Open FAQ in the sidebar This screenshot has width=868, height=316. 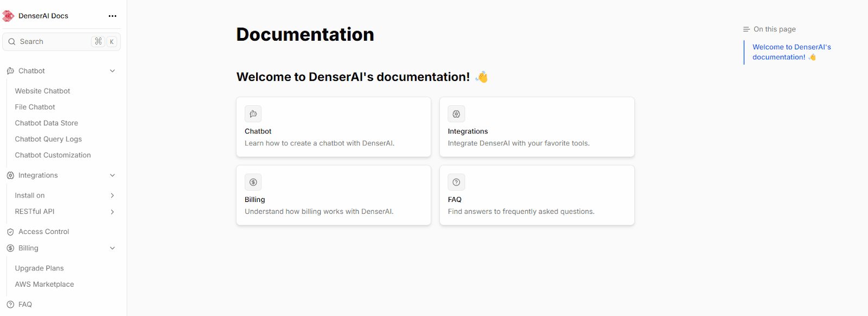pyautogui.click(x=25, y=305)
